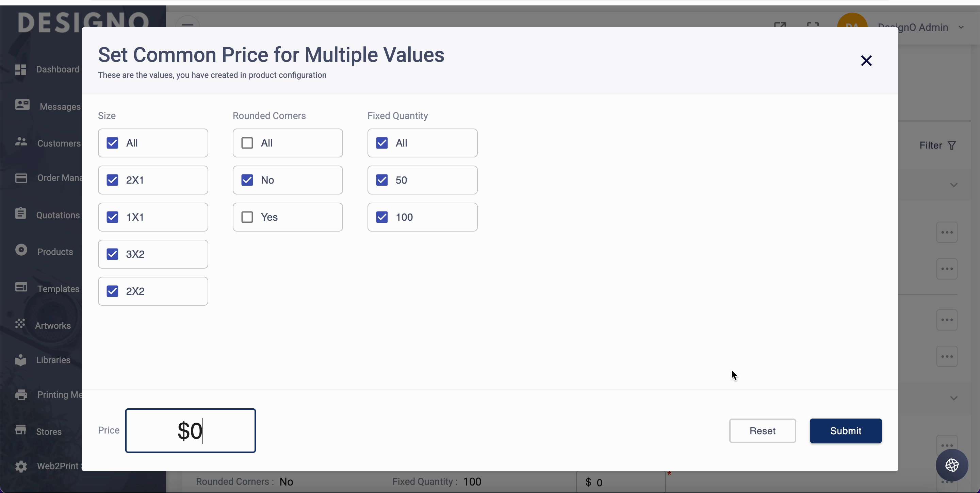
Task: Submit the common price
Action: click(x=845, y=431)
